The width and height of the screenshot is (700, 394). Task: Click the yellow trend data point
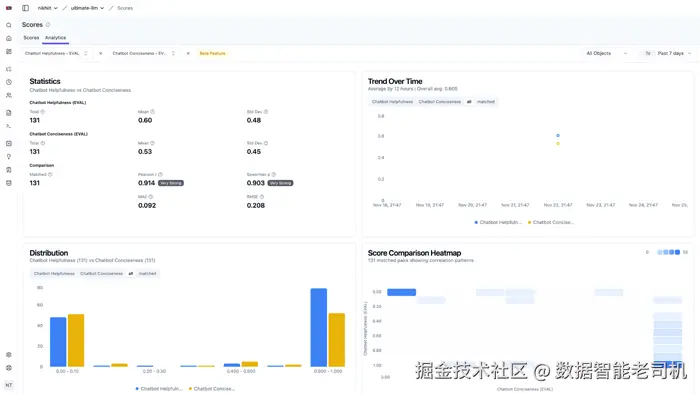[x=558, y=144]
